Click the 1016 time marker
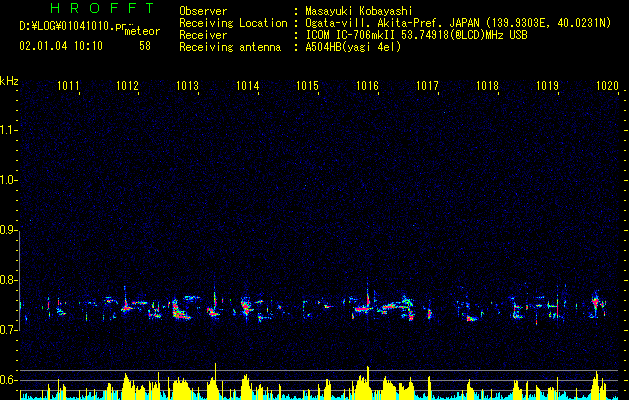629x400 pixels. tap(367, 86)
